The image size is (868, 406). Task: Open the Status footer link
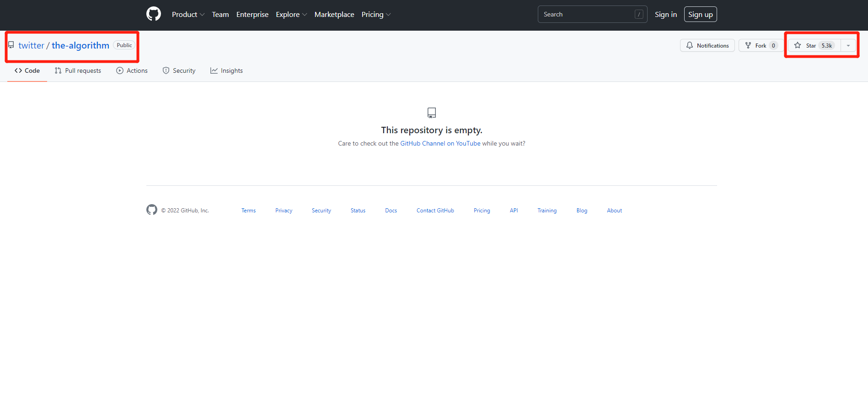(x=358, y=211)
